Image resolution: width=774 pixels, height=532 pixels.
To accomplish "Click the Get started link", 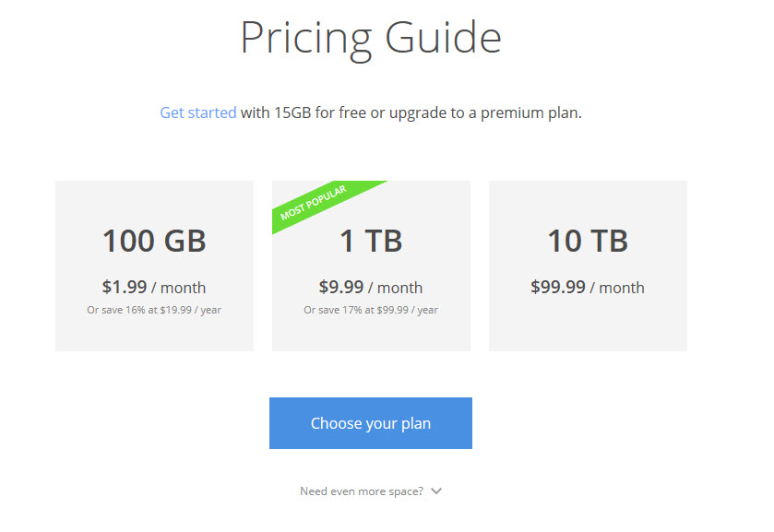I will [198, 113].
